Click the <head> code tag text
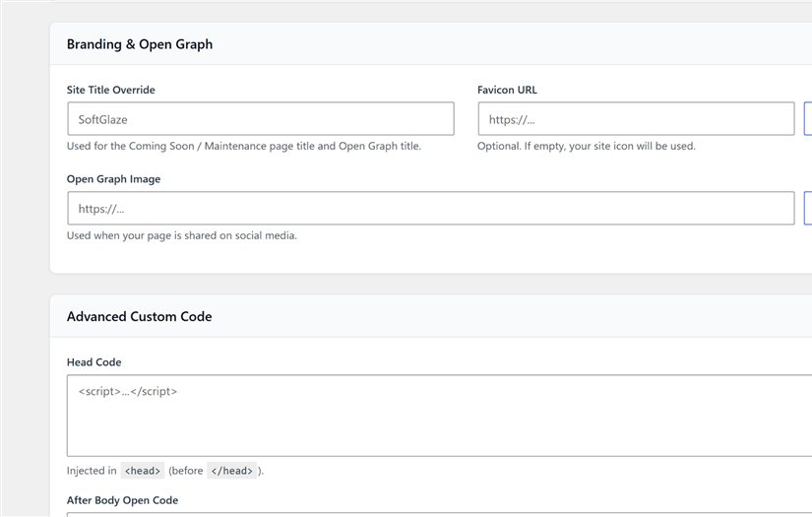812x517 pixels. (143, 471)
